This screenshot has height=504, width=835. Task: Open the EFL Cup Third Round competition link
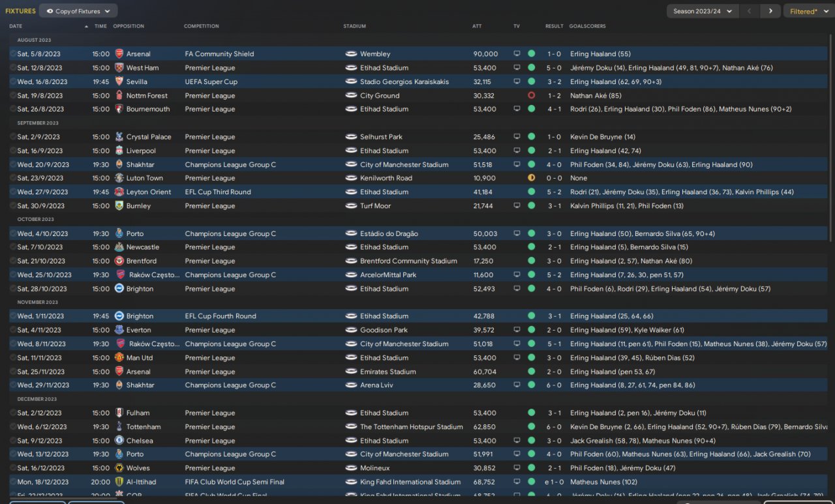(x=218, y=192)
